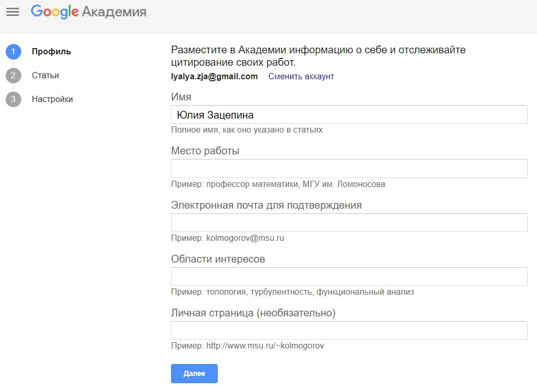
Task: Focus the Имя field with Юлия Зацепина
Action: [349, 114]
